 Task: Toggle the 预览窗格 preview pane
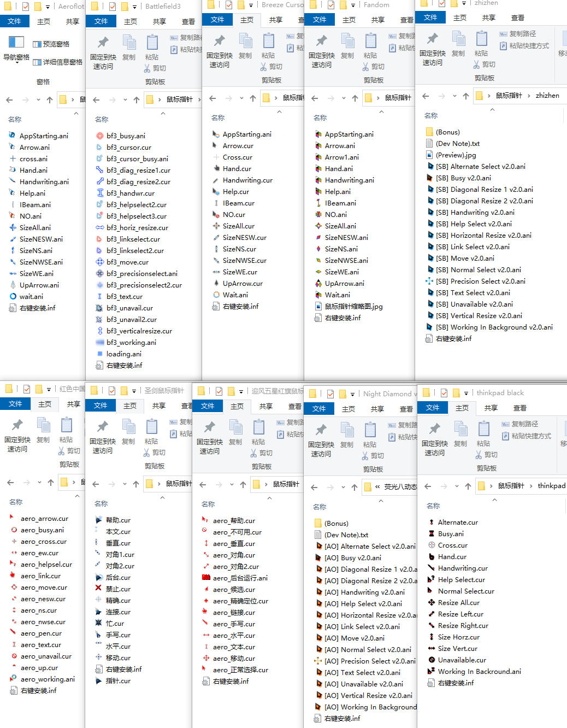point(51,44)
